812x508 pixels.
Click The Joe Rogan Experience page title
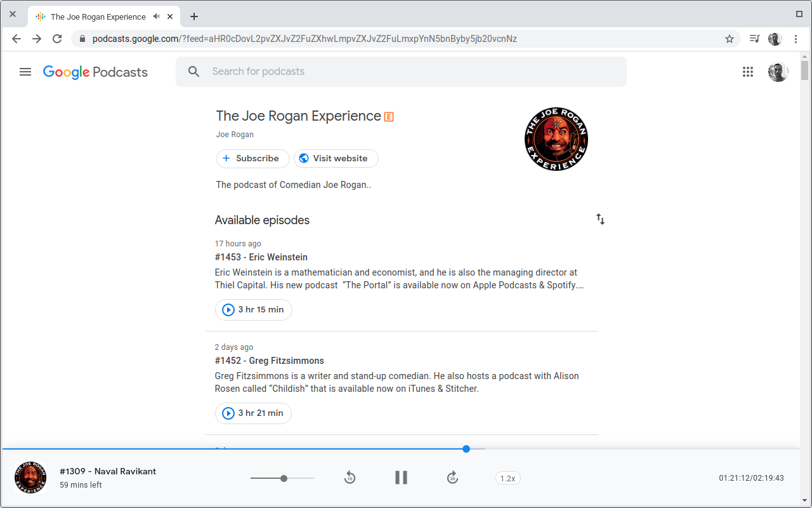(x=298, y=116)
